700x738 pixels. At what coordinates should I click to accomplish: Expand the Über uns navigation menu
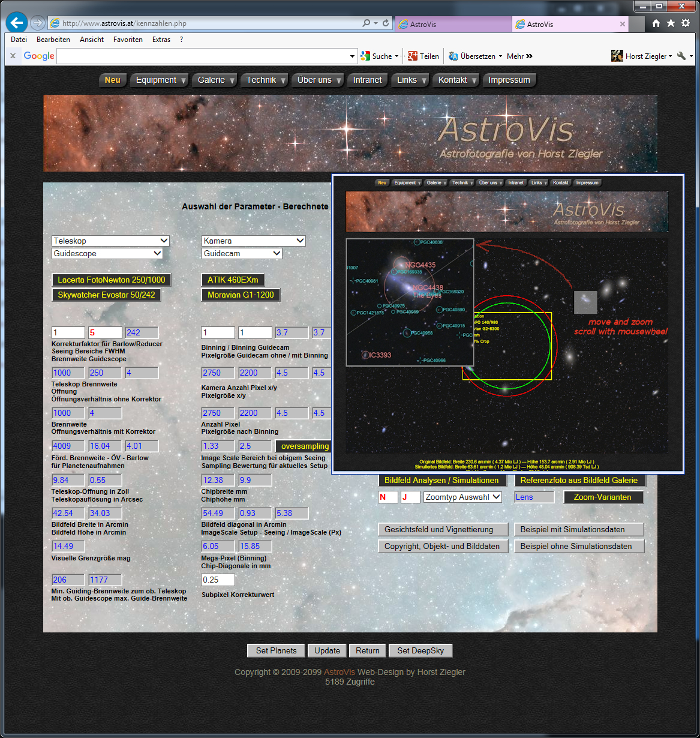pos(319,80)
